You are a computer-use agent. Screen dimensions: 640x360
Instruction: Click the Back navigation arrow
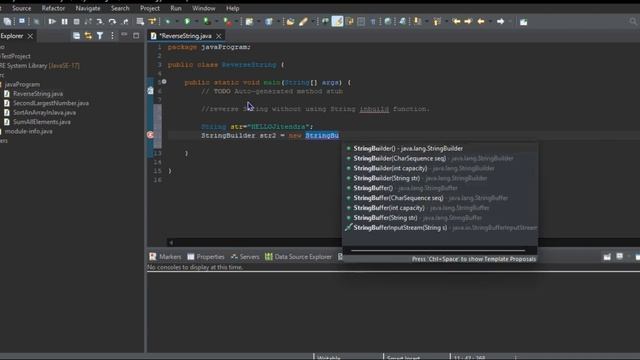coord(481,22)
